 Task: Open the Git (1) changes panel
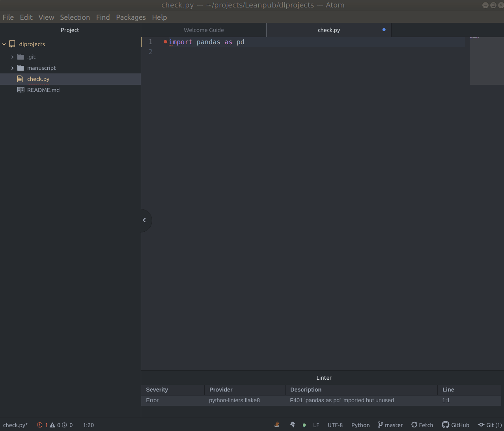490,425
